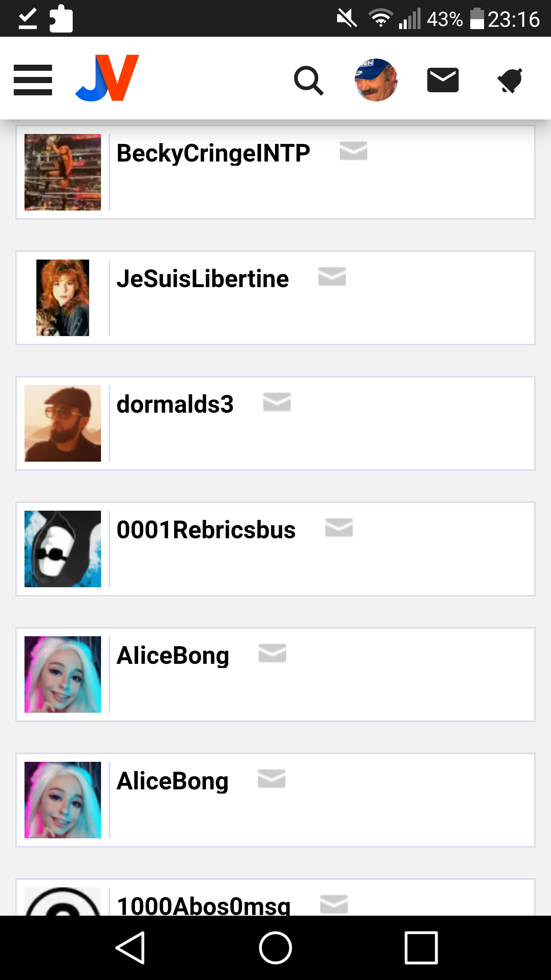The width and height of the screenshot is (551, 980).
Task: Tap the Android home circle button
Action: (x=275, y=948)
